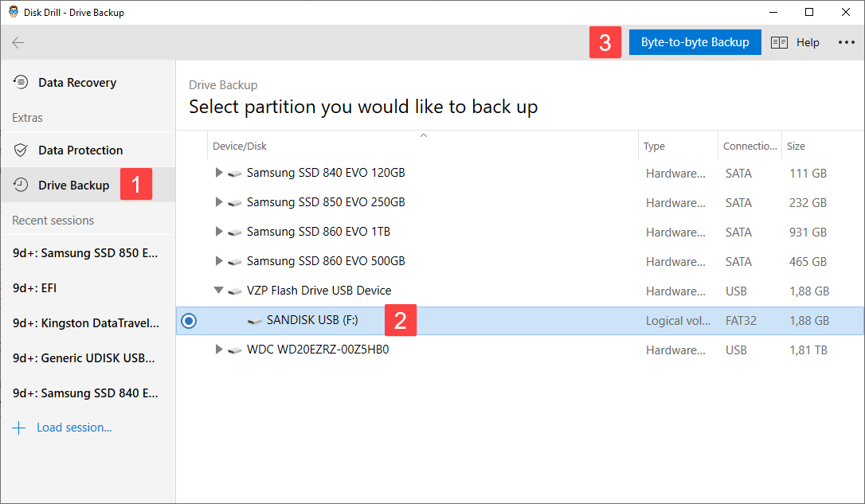Open recent Kingston DataTraveler session
Viewport: 865px width, 504px height.
point(85,323)
